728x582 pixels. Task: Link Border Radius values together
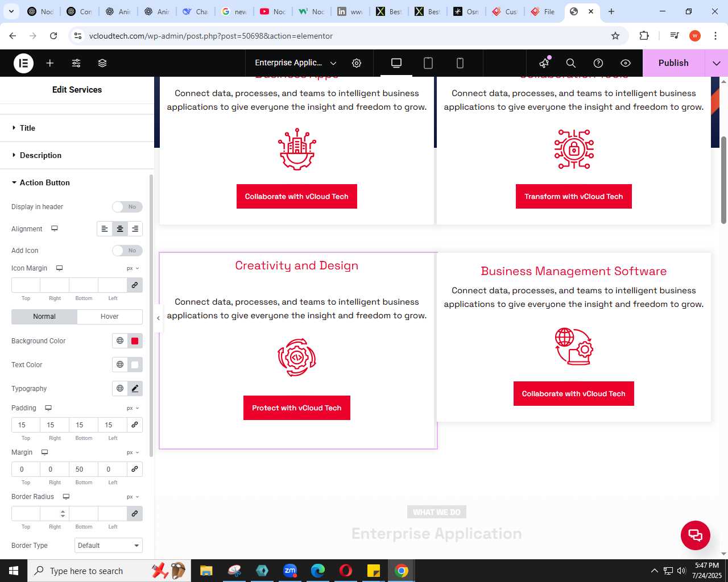(135, 514)
